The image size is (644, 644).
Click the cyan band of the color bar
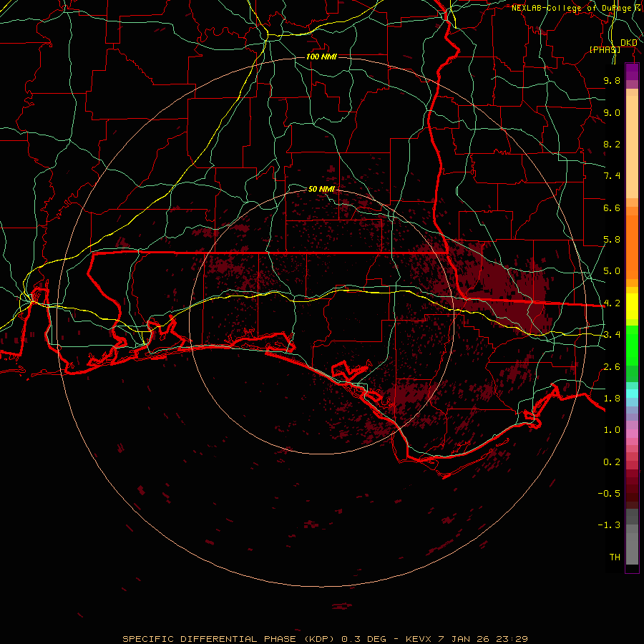[x=632, y=394]
